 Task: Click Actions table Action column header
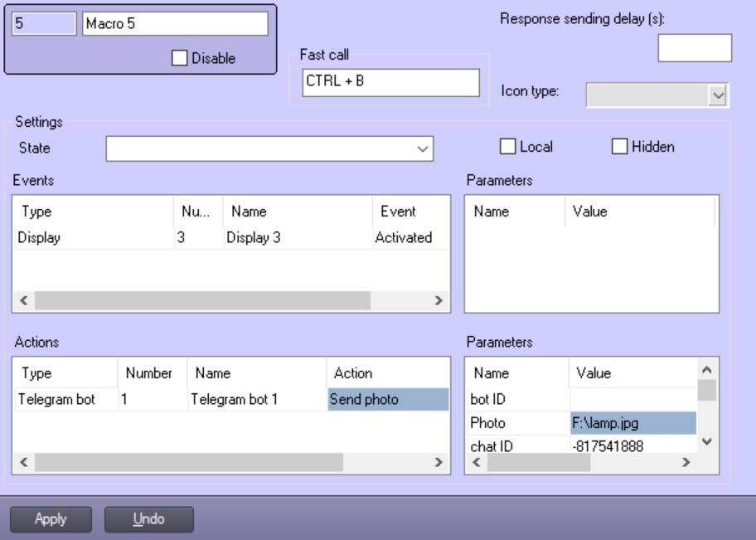tap(388, 373)
